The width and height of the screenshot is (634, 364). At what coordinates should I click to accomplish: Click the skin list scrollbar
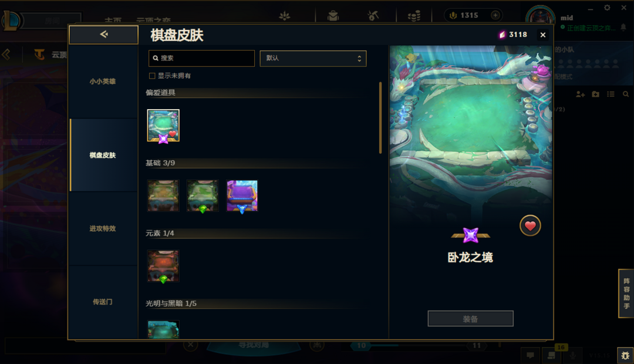380,117
